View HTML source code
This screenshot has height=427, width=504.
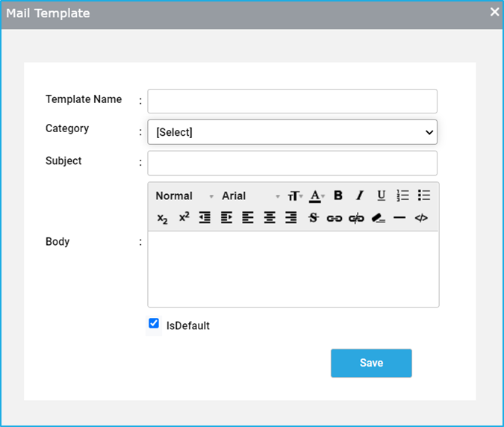coord(421,218)
